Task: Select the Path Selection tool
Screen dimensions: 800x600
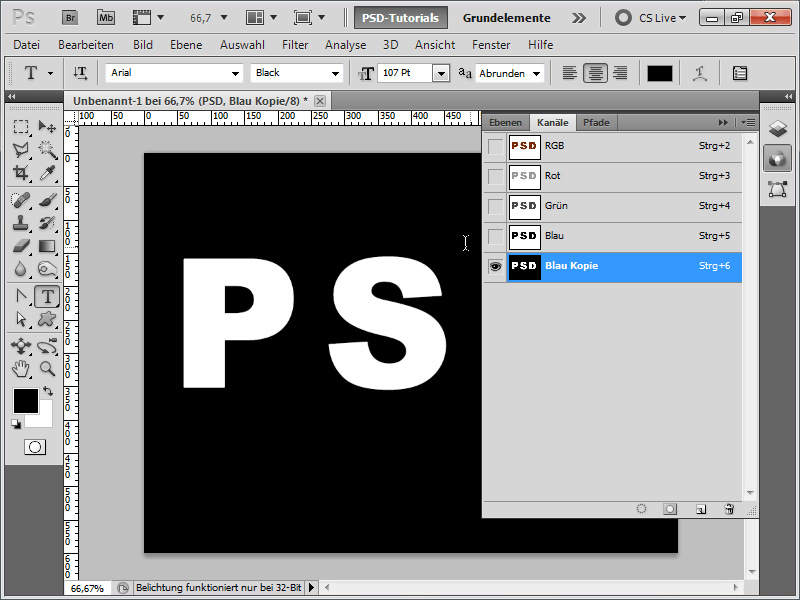Action: pos(20,319)
